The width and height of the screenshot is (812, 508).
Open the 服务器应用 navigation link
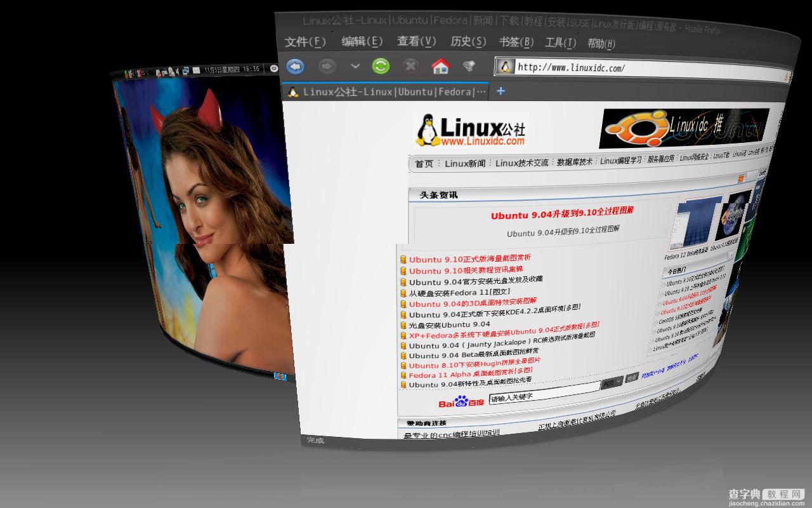661,159
